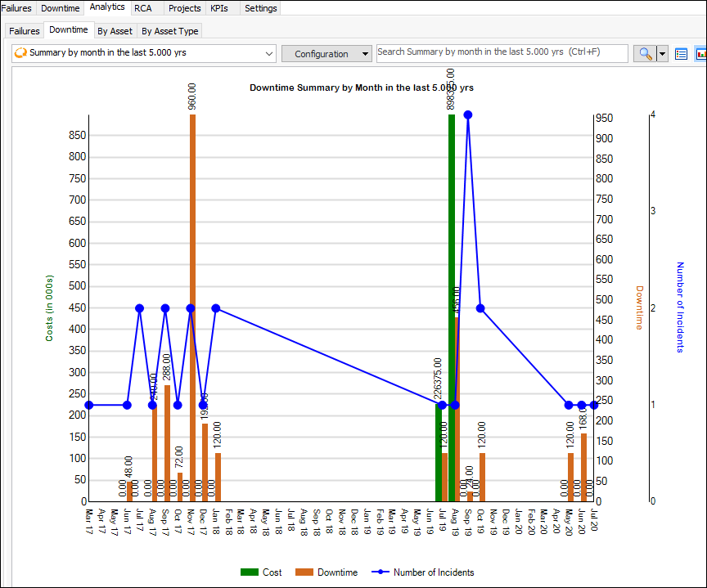Click the orange summary report icon
Screen dimensions: 707x588
pyautogui.click(x=20, y=54)
